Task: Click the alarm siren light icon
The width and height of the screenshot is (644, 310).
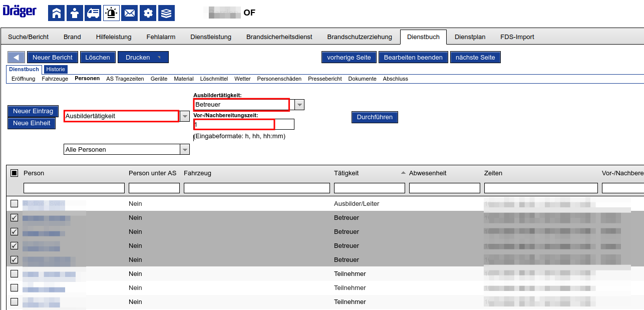Action: click(x=111, y=13)
